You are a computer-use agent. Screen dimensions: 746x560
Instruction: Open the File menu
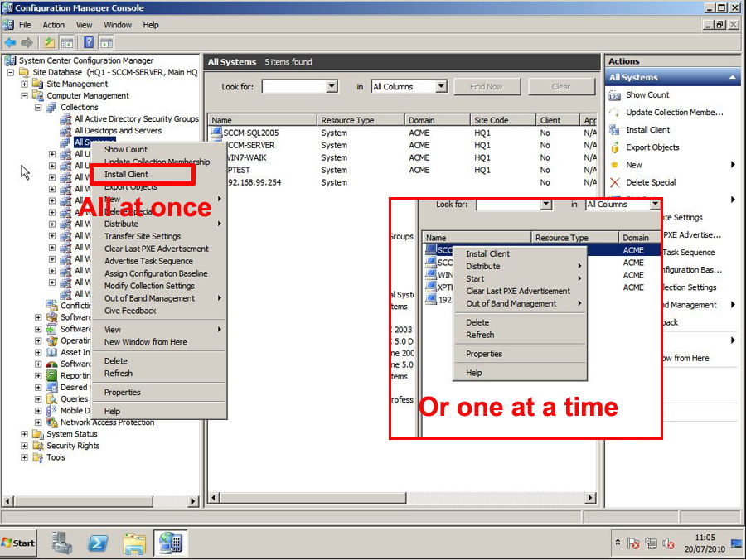25,25
